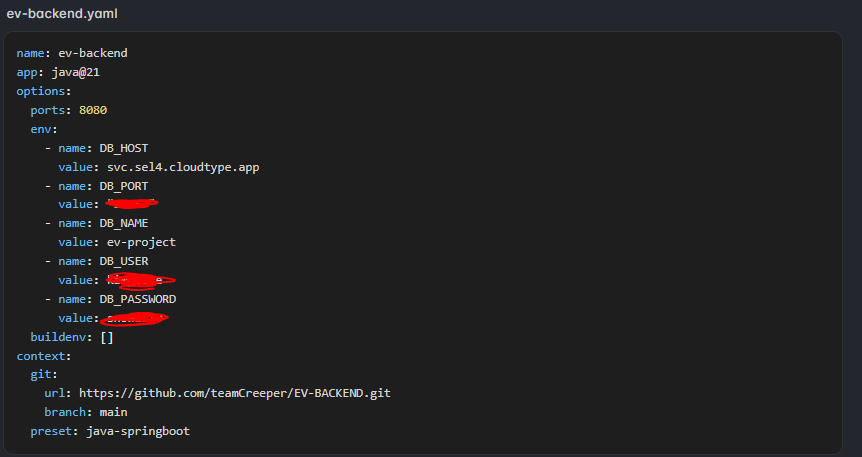Screen dimensions: 862x457
Task: Click the redacted DB_USER value
Action: coord(140,280)
